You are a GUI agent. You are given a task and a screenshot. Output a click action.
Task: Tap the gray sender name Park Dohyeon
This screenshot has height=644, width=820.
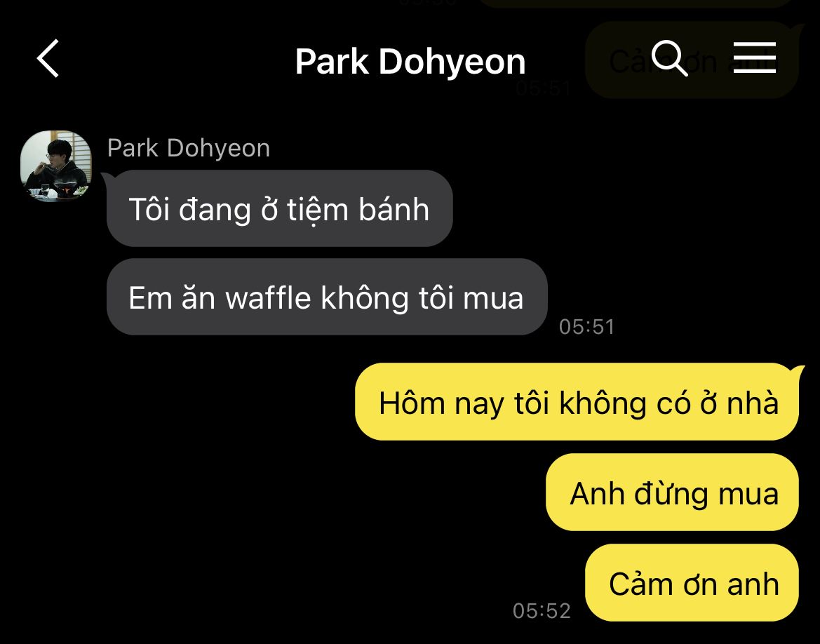click(188, 148)
